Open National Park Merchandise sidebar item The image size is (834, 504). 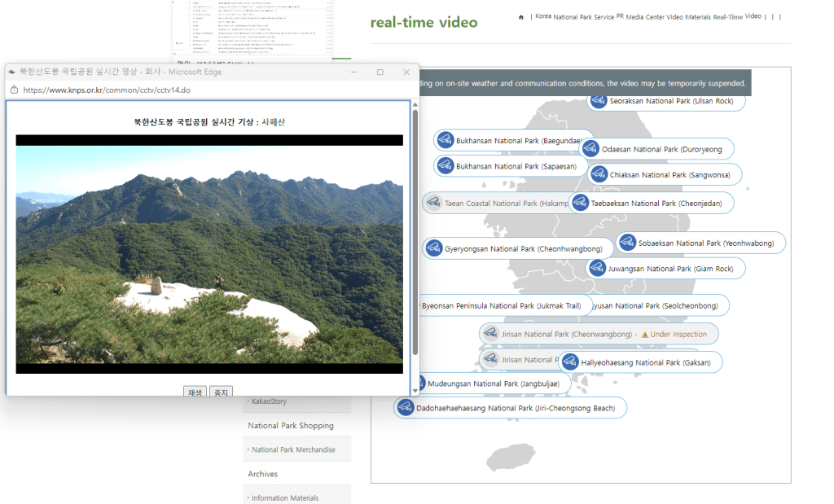tap(293, 449)
